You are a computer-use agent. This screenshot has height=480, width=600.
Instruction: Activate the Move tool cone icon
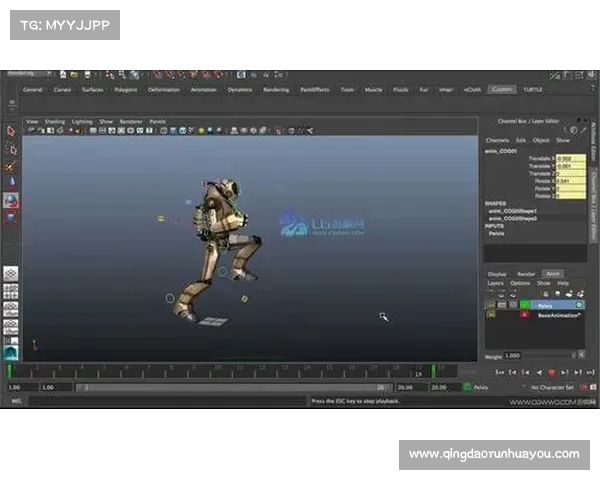coord(11,182)
